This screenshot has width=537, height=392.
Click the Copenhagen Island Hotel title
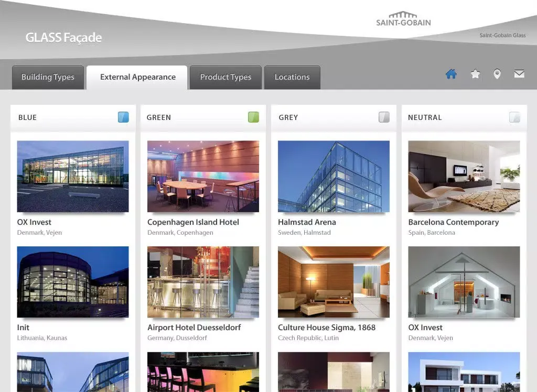(193, 222)
